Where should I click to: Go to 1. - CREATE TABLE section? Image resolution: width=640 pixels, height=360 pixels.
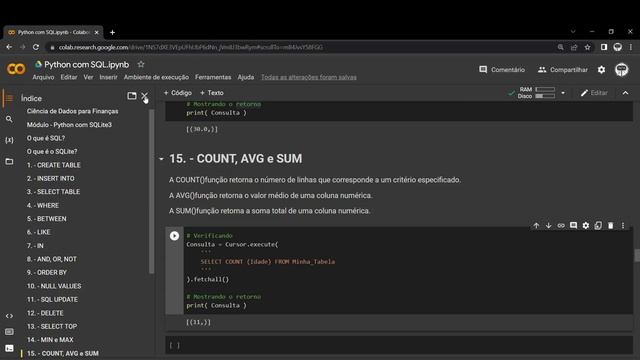[53, 165]
